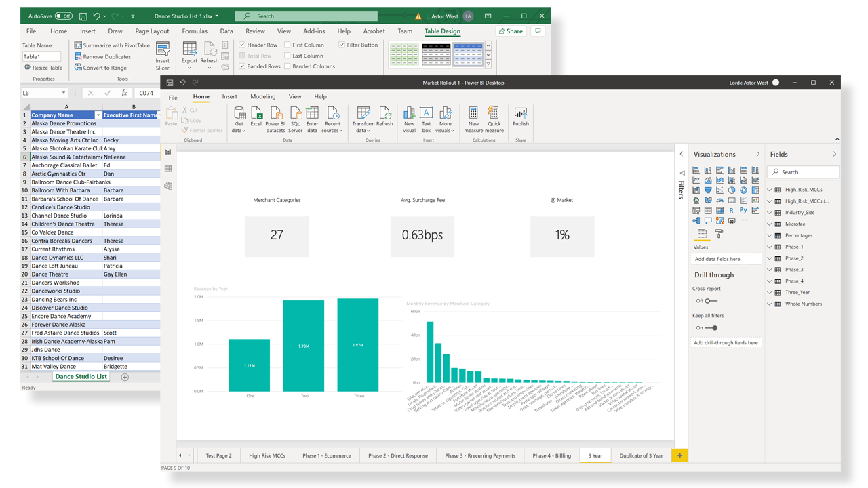Collapse the Visualizations pane chevron
Viewport: 868px width, 488px height.
click(758, 155)
